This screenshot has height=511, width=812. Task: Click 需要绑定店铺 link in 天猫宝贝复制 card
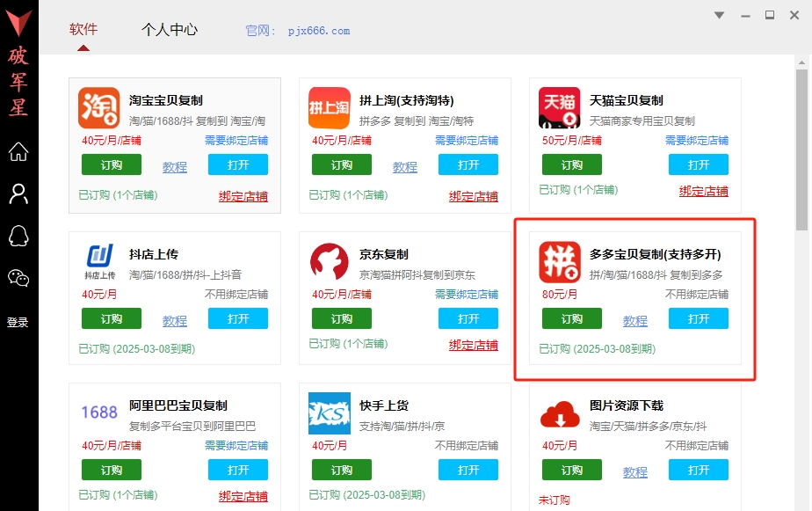[697, 141]
